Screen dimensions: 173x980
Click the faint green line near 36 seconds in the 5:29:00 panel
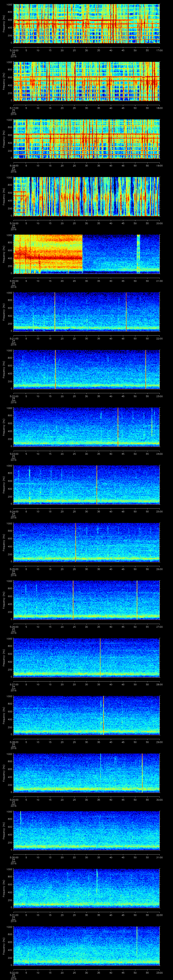click(x=100, y=766)
